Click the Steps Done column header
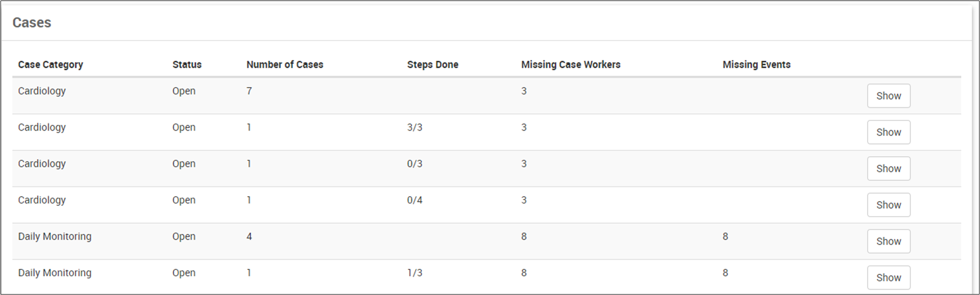This screenshot has height=295, width=980. (432, 65)
